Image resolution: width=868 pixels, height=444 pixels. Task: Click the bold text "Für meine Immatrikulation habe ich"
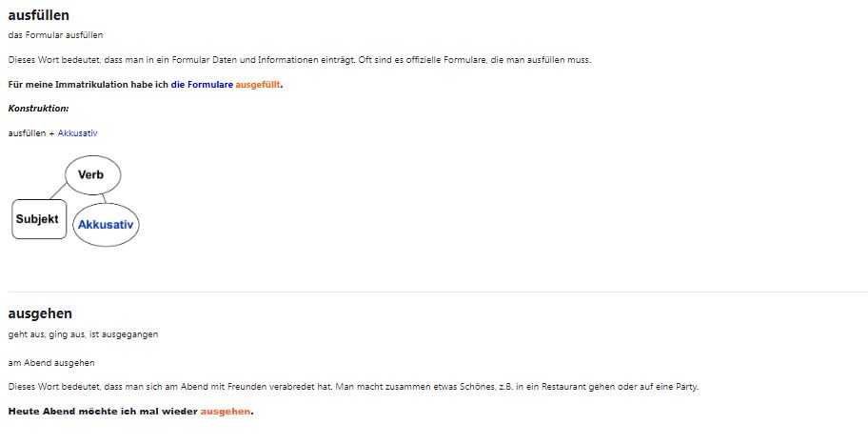click(89, 84)
